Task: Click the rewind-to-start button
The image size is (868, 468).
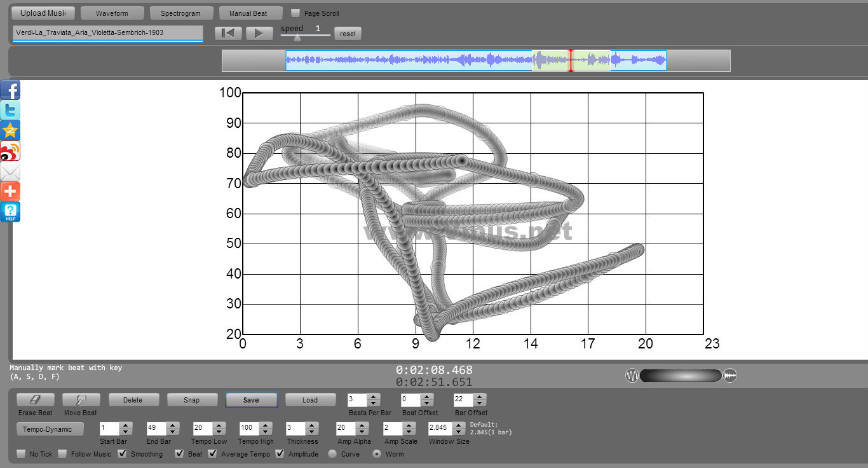Action: [x=227, y=34]
